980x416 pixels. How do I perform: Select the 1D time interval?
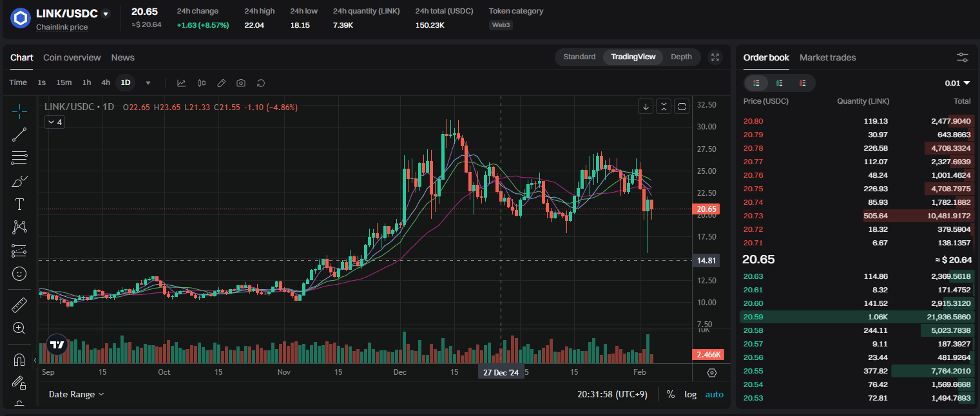(x=126, y=82)
